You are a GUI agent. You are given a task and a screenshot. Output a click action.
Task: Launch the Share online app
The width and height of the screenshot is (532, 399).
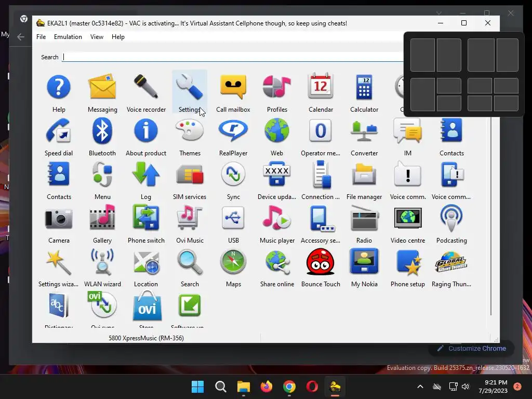click(x=277, y=262)
